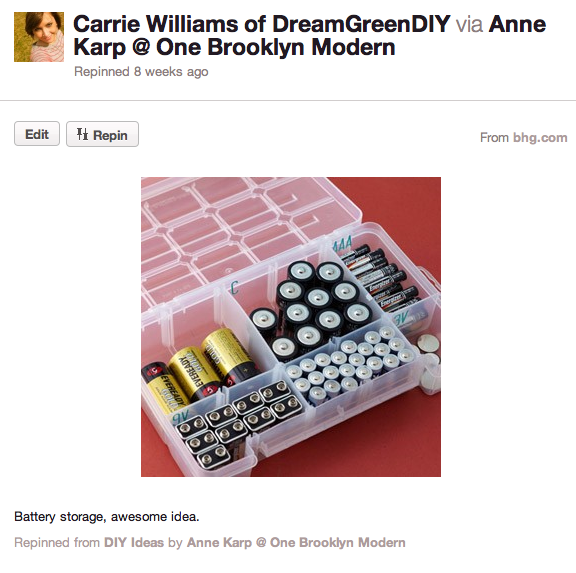Viewport: 576px width, 573px height.
Task: Click the Edit button
Action: [37, 134]
